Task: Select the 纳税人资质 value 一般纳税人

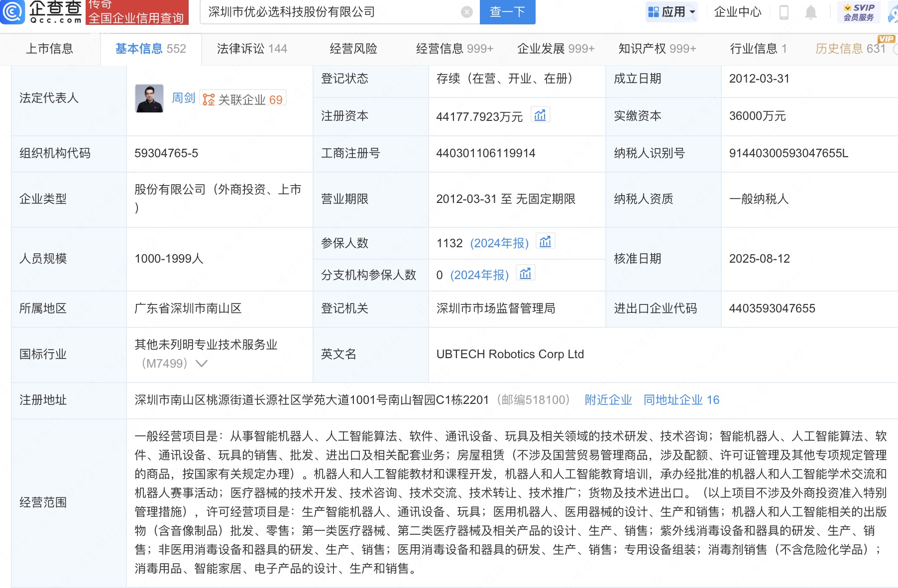Action: (759, 199)
